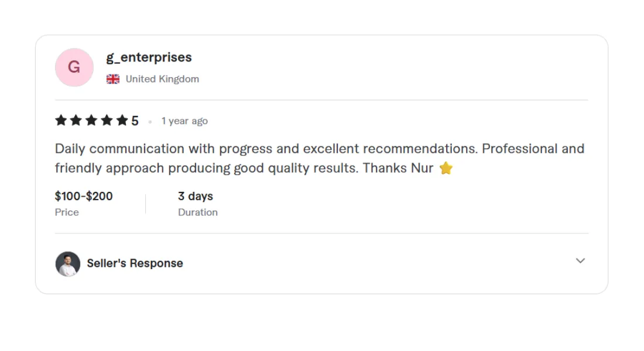Screen dimensions: 644x351
Task: Click the third rating star
Action: 91,121
